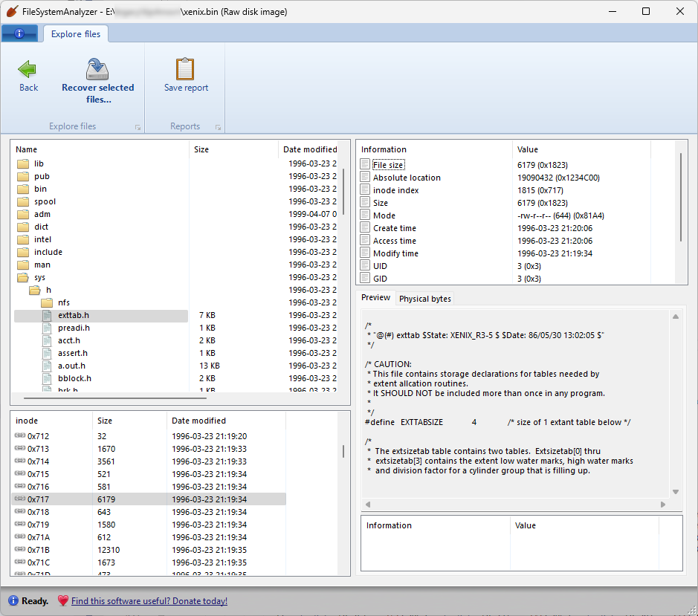The height and width of the screenshot is (616, 698).
Task: Select the Create time property row
Action: [x=505, y=228]
